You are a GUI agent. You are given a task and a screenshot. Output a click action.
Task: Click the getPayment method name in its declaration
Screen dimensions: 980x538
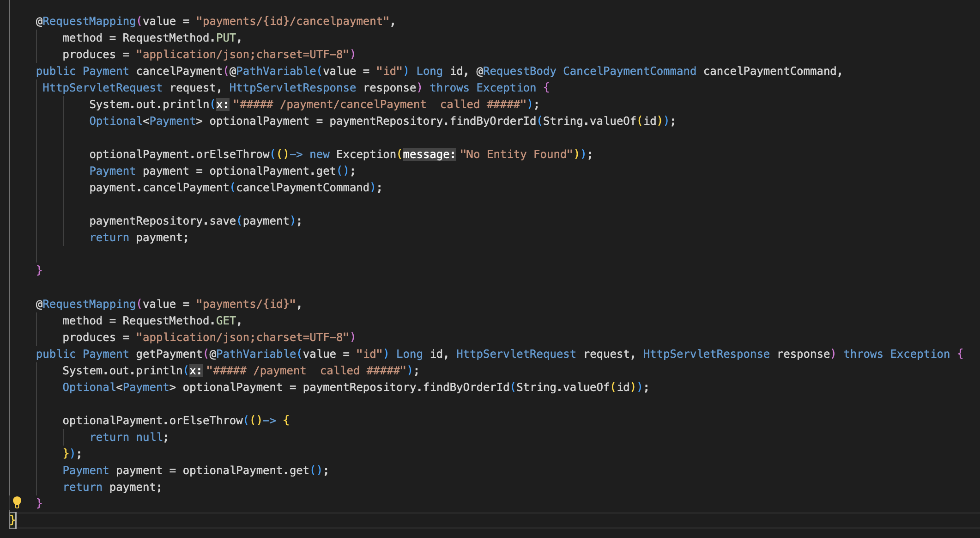point(169,354)
